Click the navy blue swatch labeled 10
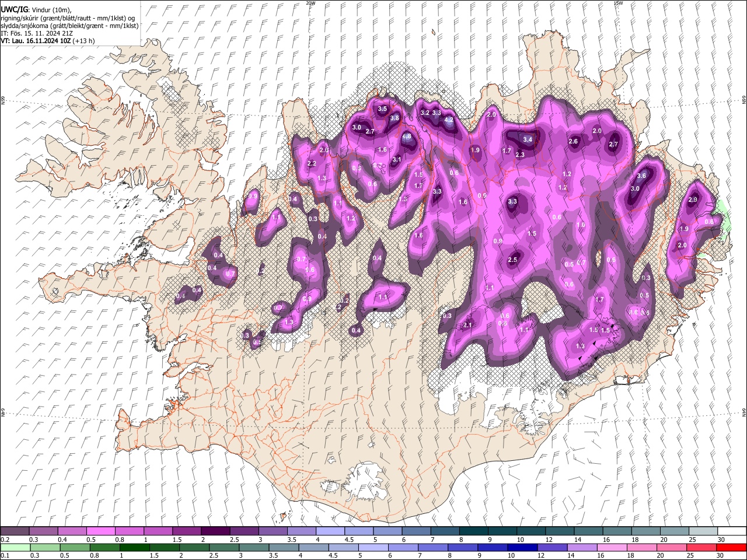 pos(522,547)
